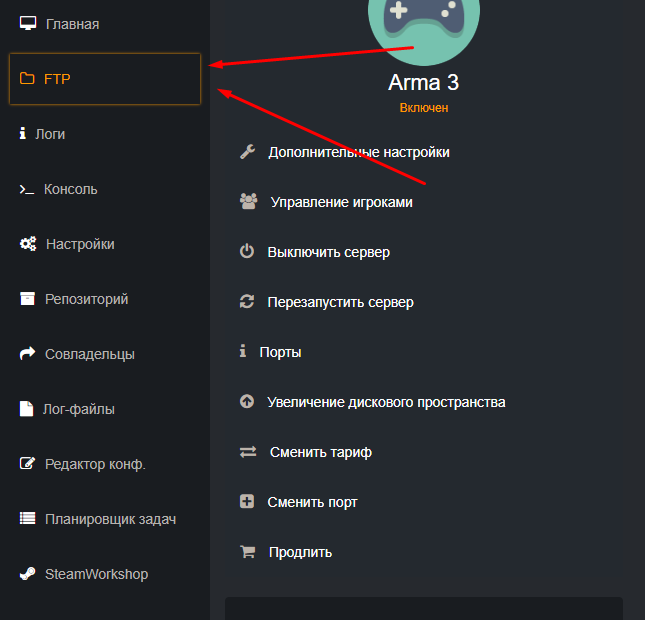Click the share arrow icon for Совладельцы
645x620 pixels.
(x=27, y=354)
